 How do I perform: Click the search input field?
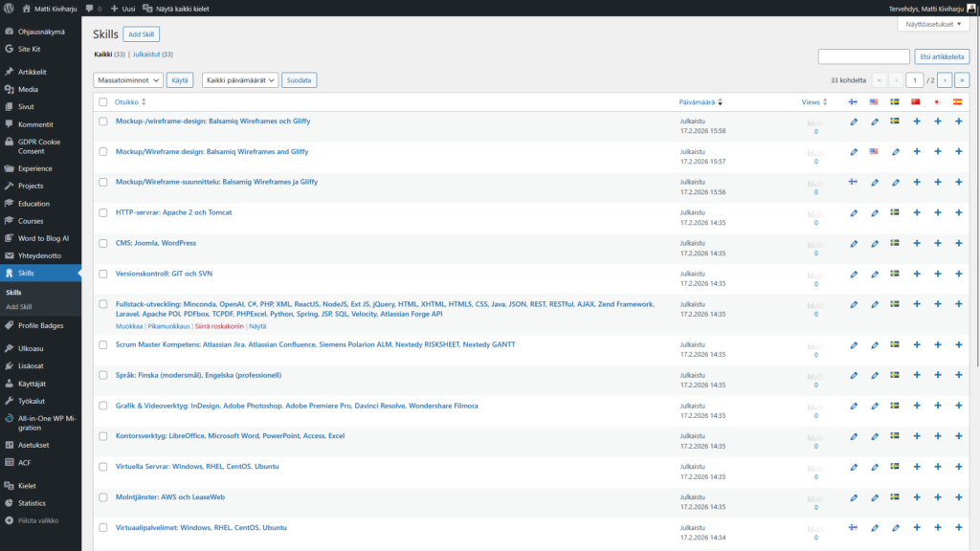tap(863, 56)
